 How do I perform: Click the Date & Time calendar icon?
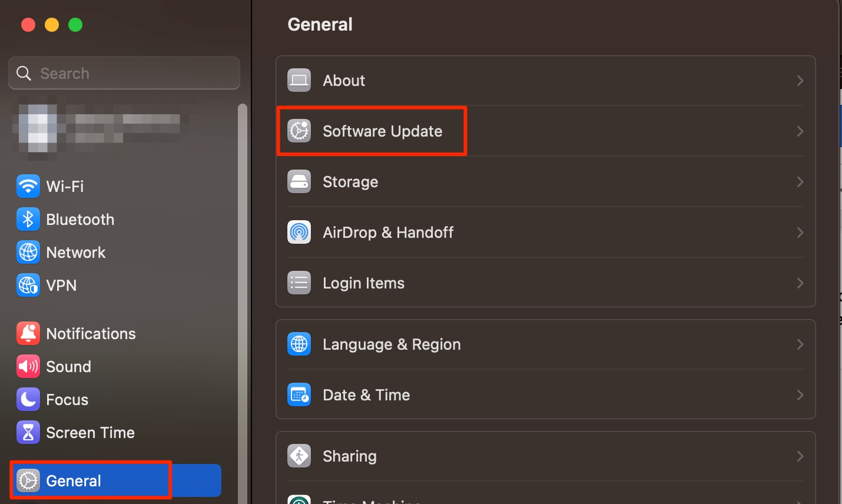coord(299,395)
